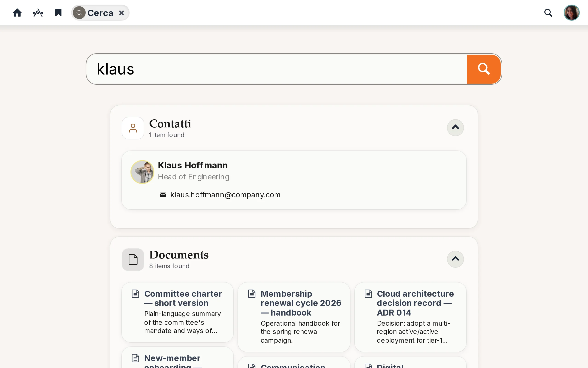Click the Contatti person icon
The image size is (588, 368).
[133, 128]
